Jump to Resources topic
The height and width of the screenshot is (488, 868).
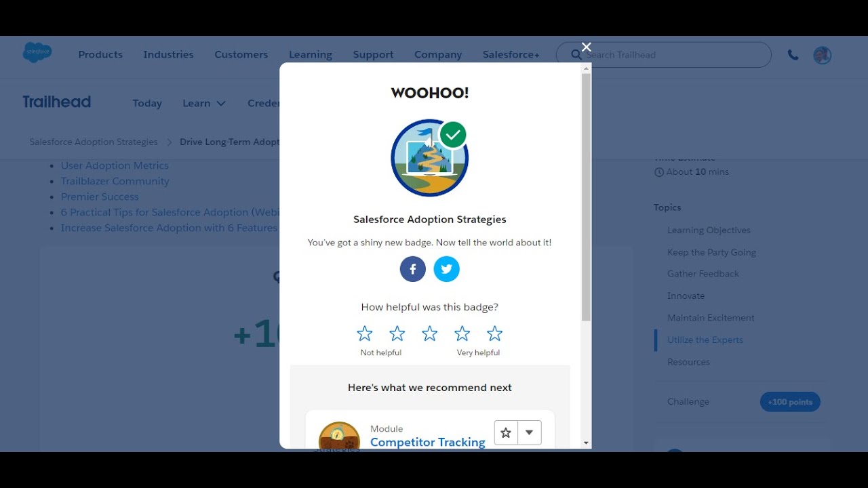(x=688, y=362)
